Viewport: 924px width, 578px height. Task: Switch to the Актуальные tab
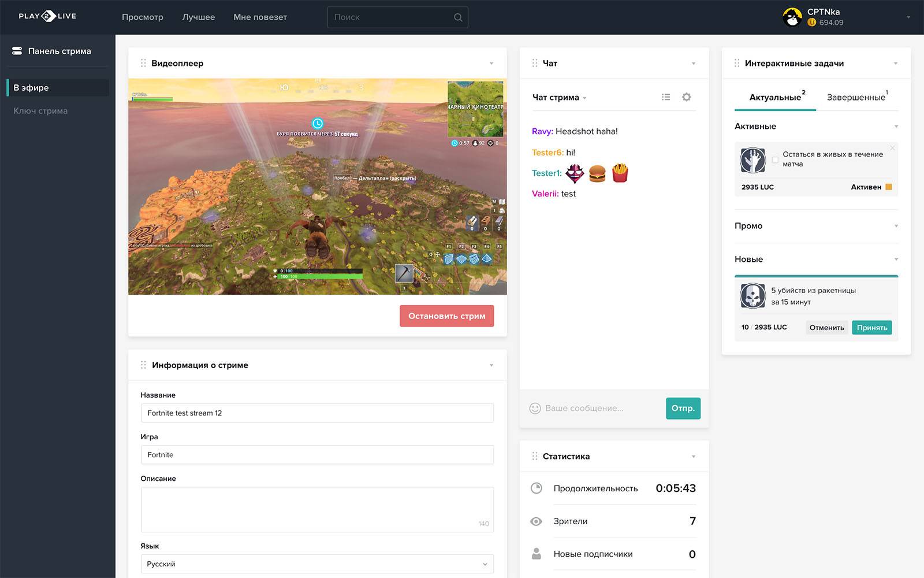coord(775,97)
